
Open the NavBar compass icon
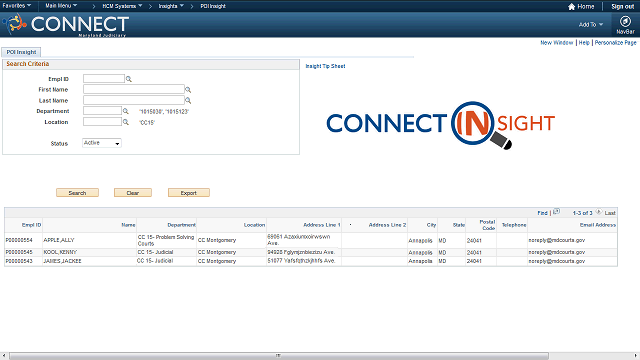(x=625, y=21)
